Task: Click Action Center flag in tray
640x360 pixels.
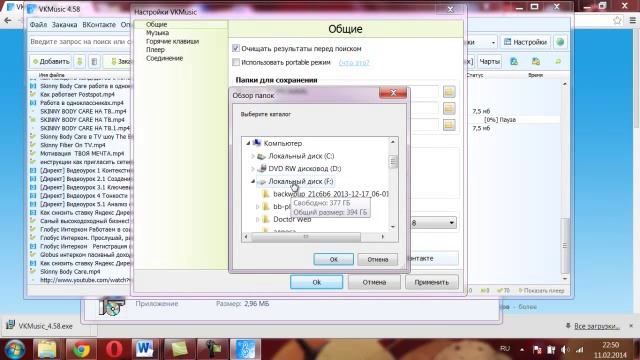Action: coord(537,349)
